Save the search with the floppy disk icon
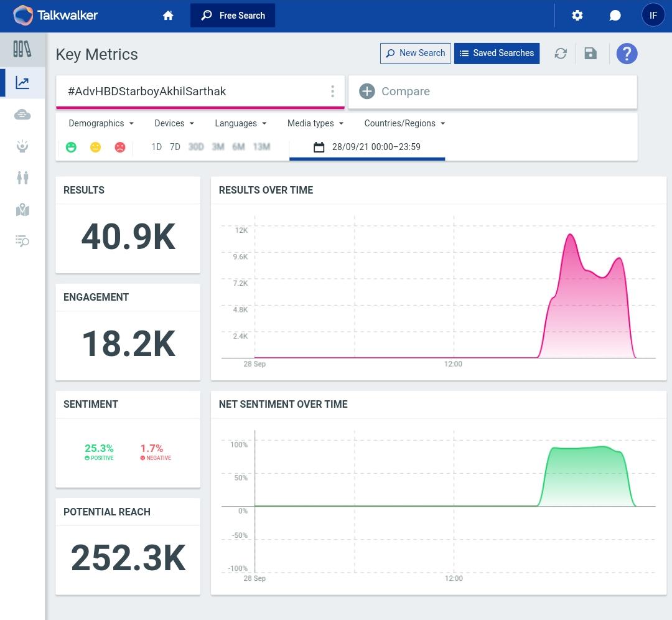This screenshot has height=620, width=672. (590, 54)
